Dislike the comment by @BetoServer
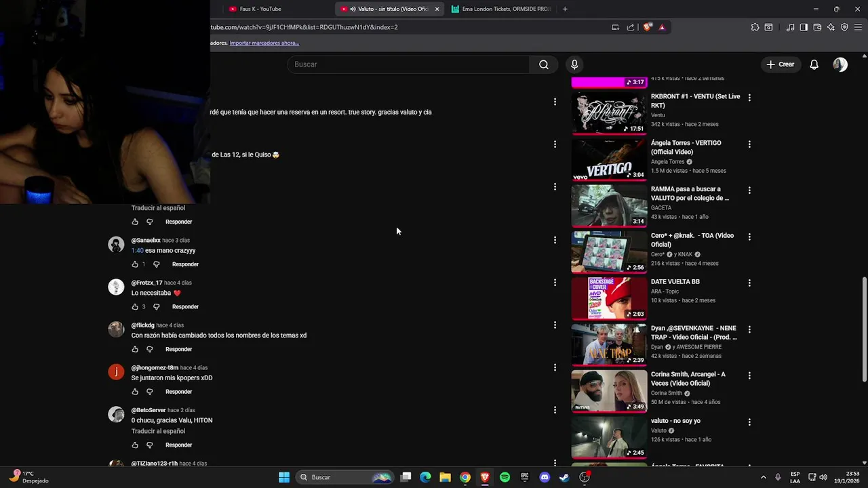Image resolution: width=868 pixels, height=488 pixels. tap(150, 445)
